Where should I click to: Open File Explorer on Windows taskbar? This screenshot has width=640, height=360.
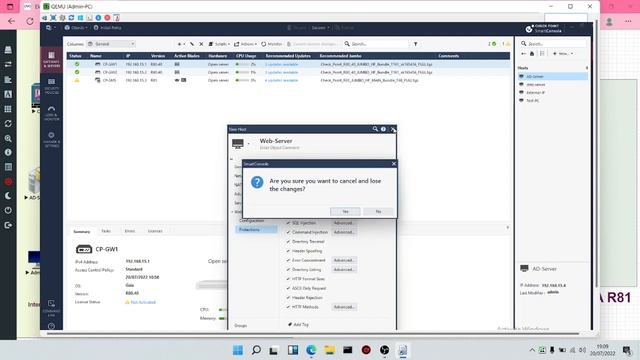[329, 350]
